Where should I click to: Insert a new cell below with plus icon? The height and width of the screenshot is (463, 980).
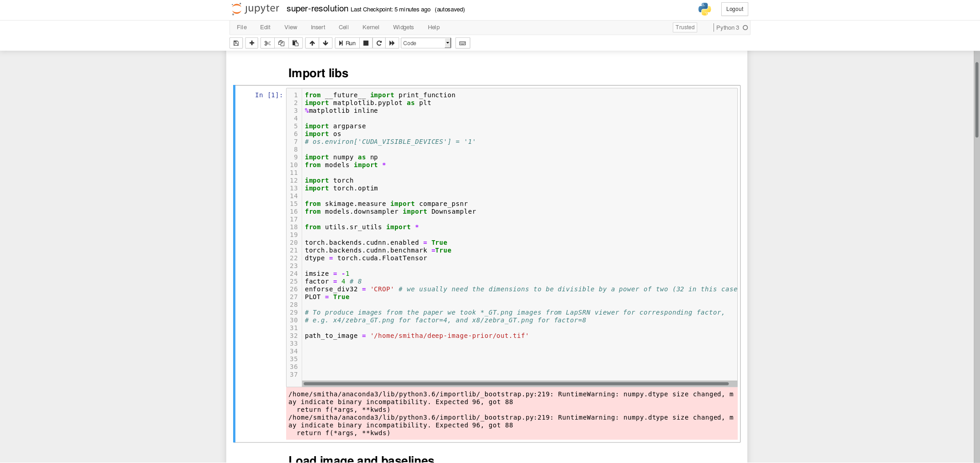[x=251, y=43]
